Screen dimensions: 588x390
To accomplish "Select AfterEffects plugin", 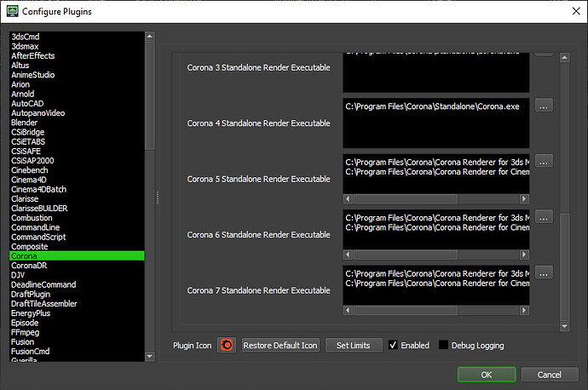I will point(77,56).
